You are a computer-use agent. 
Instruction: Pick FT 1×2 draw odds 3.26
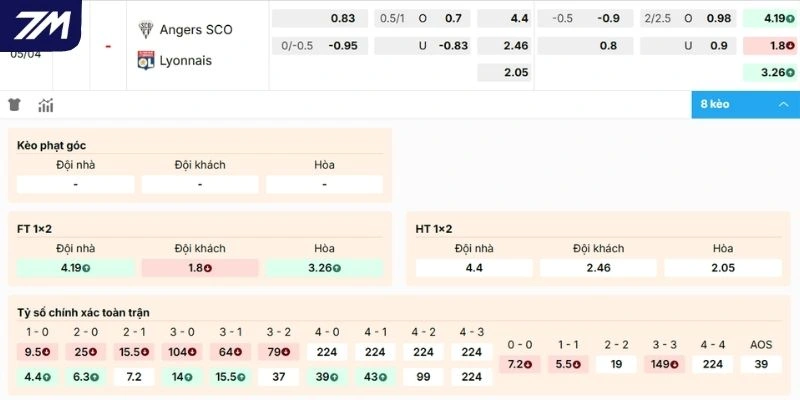[x=324, y=268]
